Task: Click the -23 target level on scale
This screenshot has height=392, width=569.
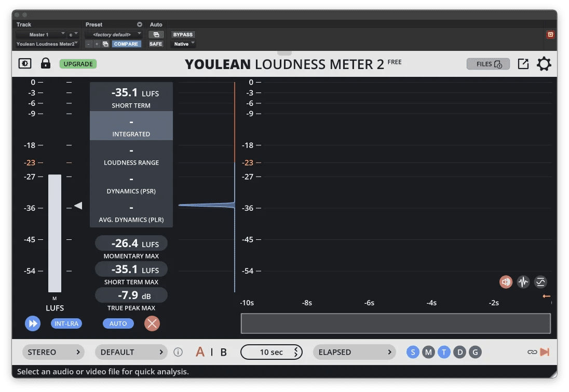Action: pyautogui.click(x=30, y=163)
